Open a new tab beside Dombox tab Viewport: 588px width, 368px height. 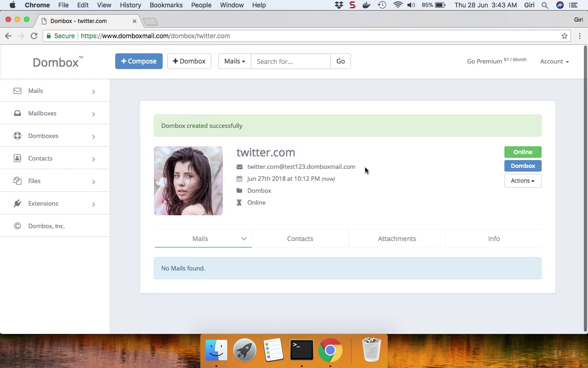(x=150, y=22)
